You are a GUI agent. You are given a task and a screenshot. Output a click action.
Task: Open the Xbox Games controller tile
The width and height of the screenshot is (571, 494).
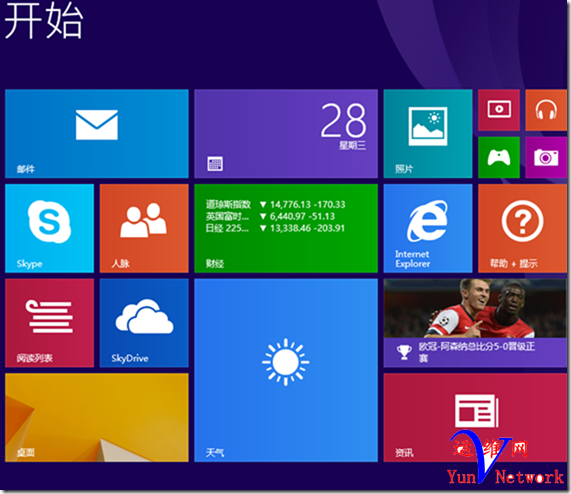tap(499, 157)
